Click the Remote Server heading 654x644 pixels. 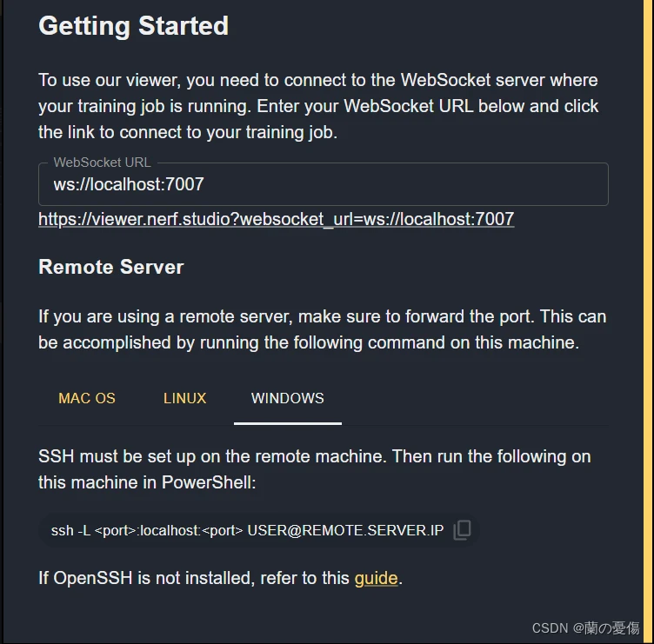coord(111,267)
